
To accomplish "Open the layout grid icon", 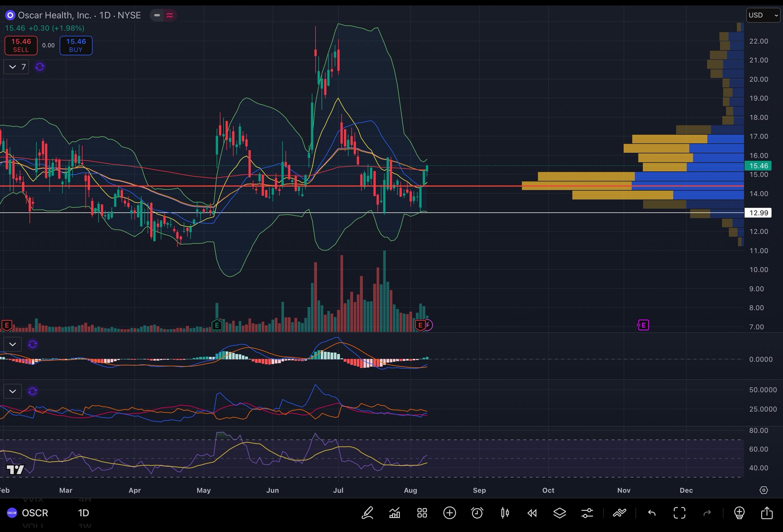I will click(422, 513).
